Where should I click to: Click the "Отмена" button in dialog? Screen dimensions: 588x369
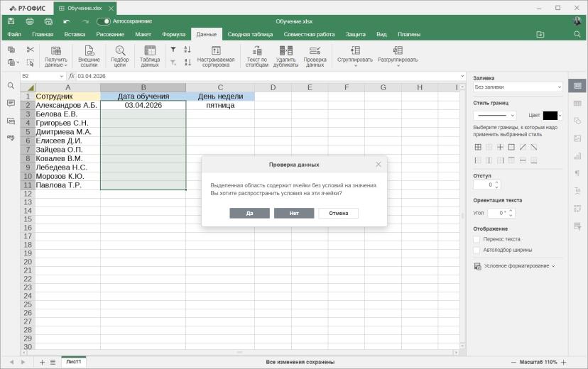point(338,213)
